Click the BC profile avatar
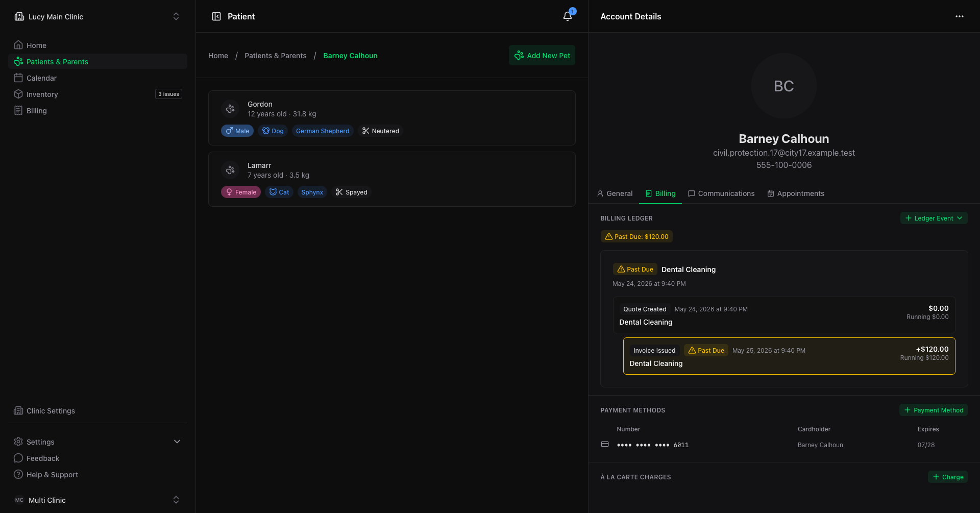Viewport: 980px width, 513px height. (783, 86)
